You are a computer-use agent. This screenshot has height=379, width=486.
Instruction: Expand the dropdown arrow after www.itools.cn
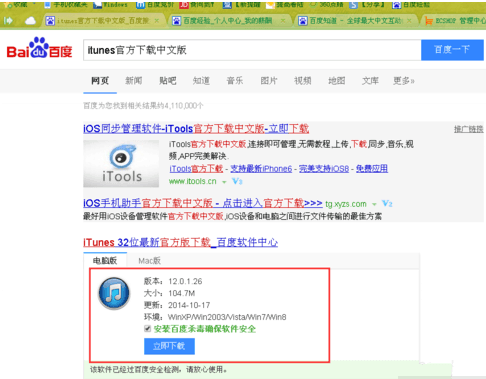click(x=224, y=182)
